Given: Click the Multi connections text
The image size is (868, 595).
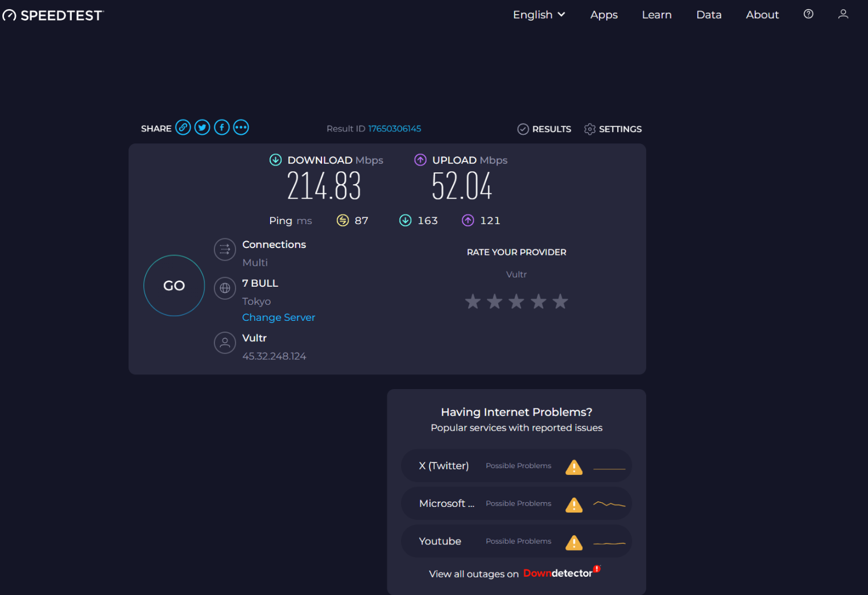Looking at the screenshot, I should (x=255, y=262).
